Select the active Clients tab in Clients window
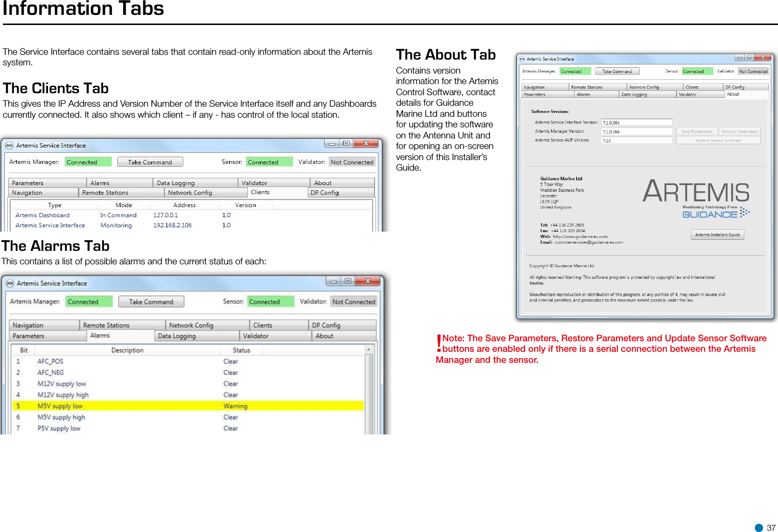This screenshot has height=532, width=778. click(277, 192)
